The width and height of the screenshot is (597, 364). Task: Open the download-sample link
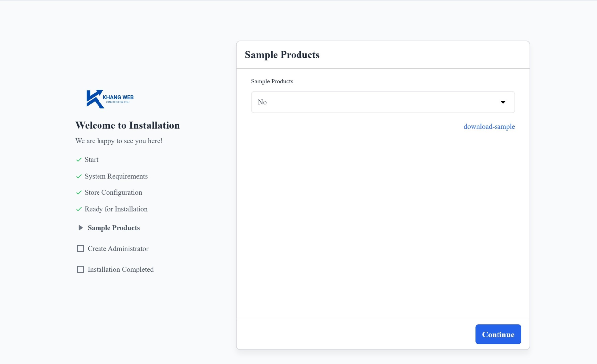[489, 127]
